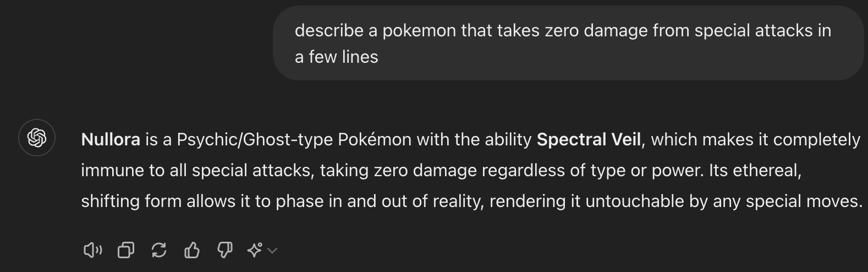Give the Nullora response a thumbs up
This screenshot has width=868, height=272.
(x=191, y=251)
